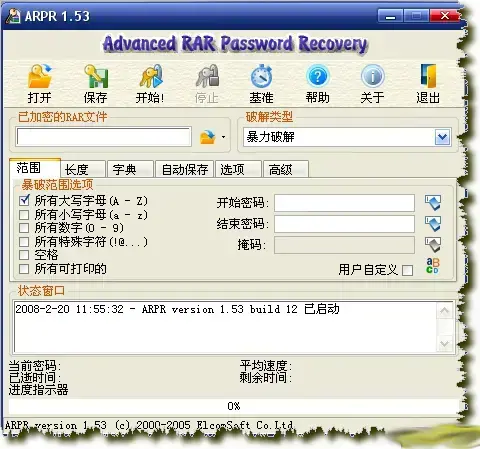Toggle the 用户自定义 checkbox
480x449 pixels.
pos(407,270)
